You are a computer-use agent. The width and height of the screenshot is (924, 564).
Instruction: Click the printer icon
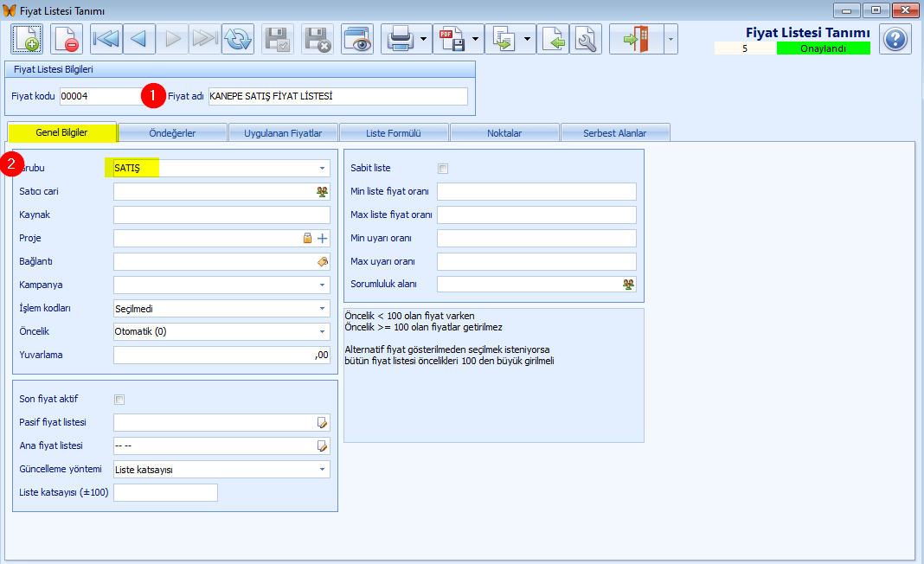point(400,39)
